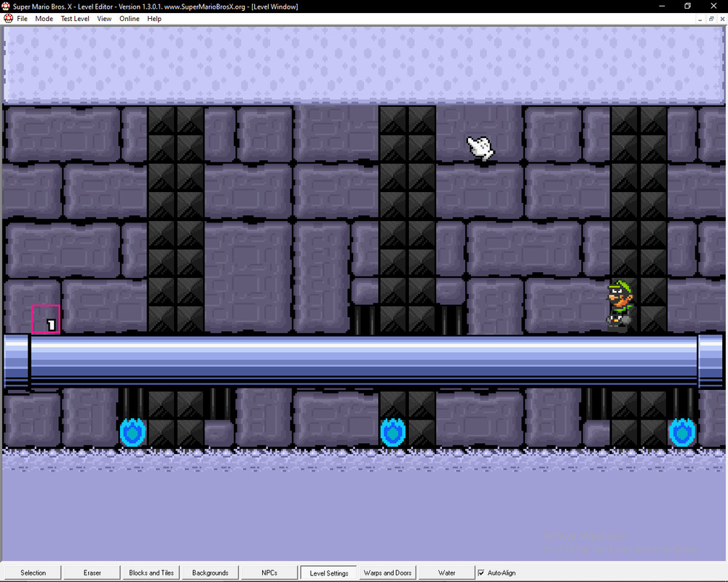Click the mushroom application icon in title bar
This screenshot has height=582, width=728.
coord(6,6)
